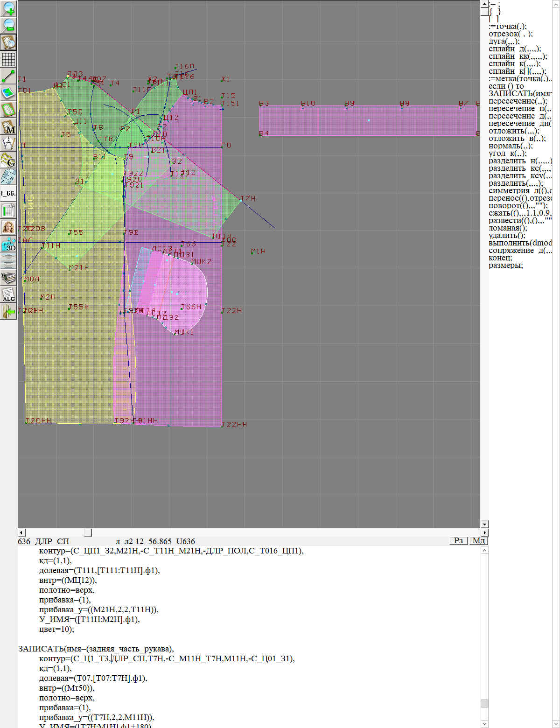Open the 3D view tool
The image size is (560, 728).
click(x=9, y=244)
